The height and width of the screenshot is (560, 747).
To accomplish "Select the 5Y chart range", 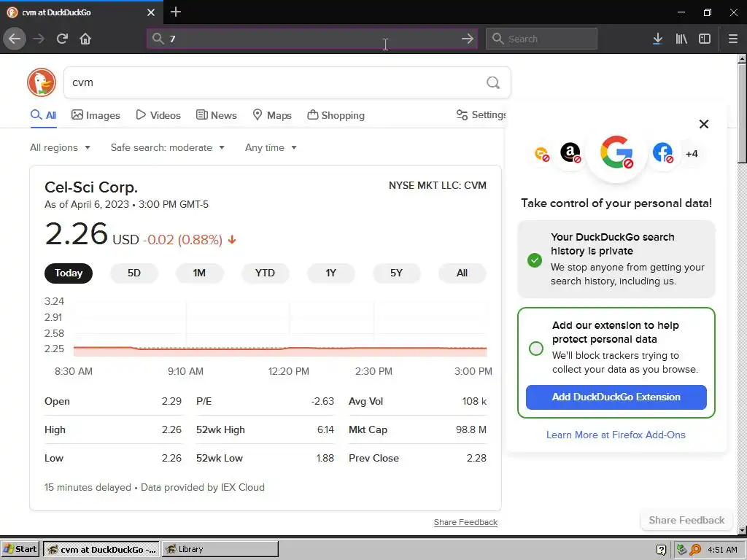I will tap(396, 273).
